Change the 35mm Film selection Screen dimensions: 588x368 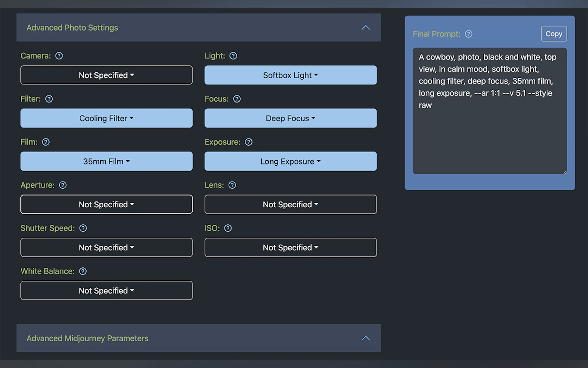click(106, 161)
